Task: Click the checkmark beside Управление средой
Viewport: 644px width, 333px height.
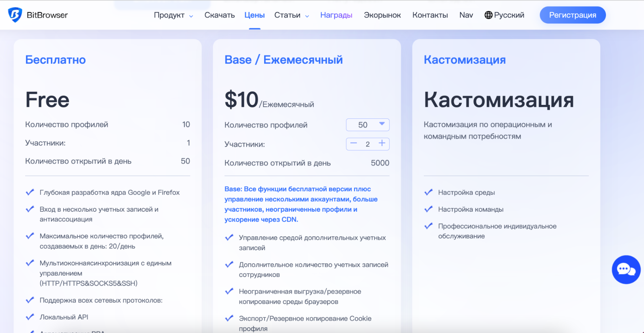Action: click(x=229, y=237)
